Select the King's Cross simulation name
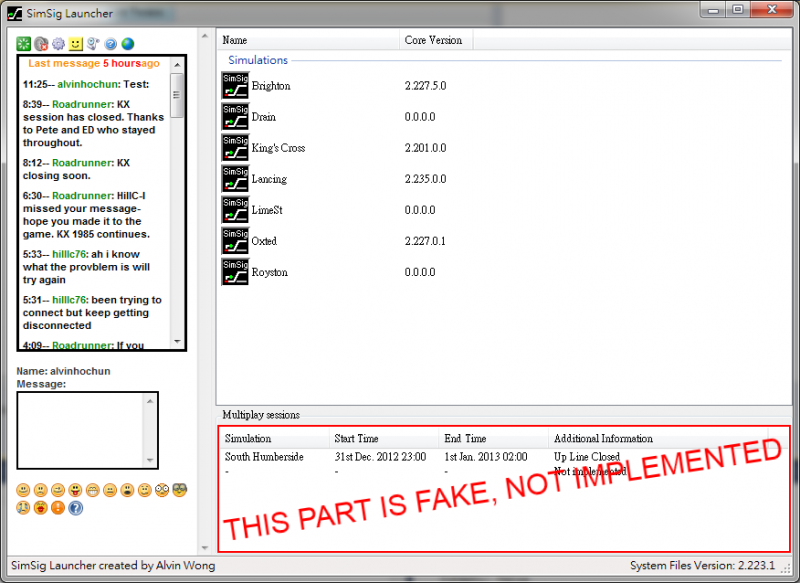The width and height of the screenshot is (800, 583). pos(279,148)
